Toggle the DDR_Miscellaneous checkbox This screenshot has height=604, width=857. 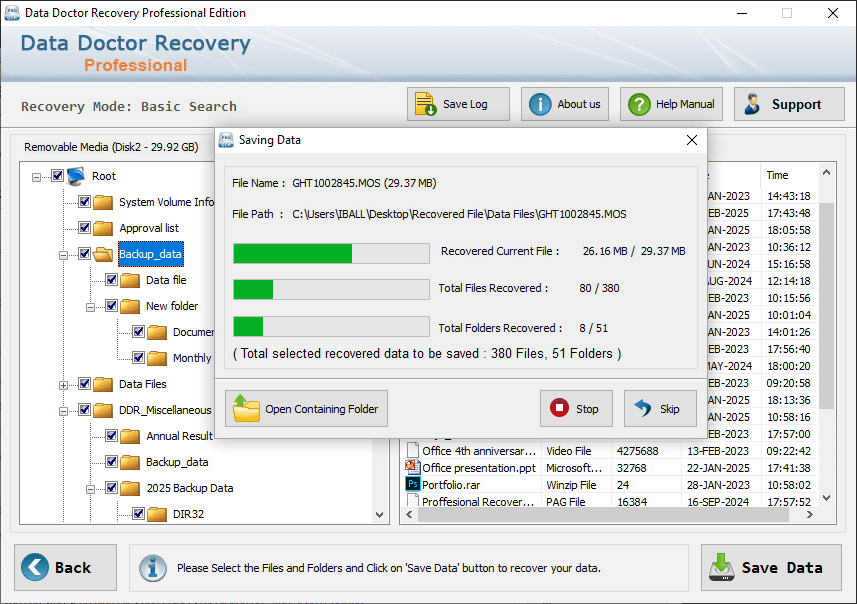click(84, 409)
